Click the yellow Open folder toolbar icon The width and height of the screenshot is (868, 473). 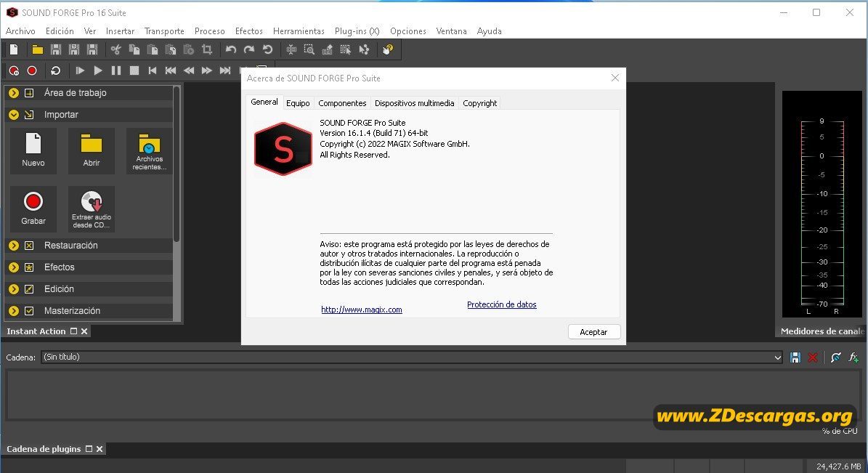pos(37,50)
